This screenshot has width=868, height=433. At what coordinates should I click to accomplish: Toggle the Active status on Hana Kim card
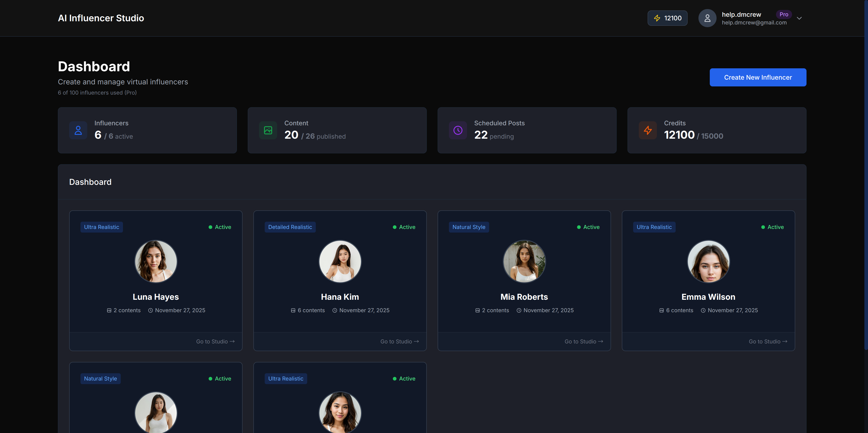[404, 227]
